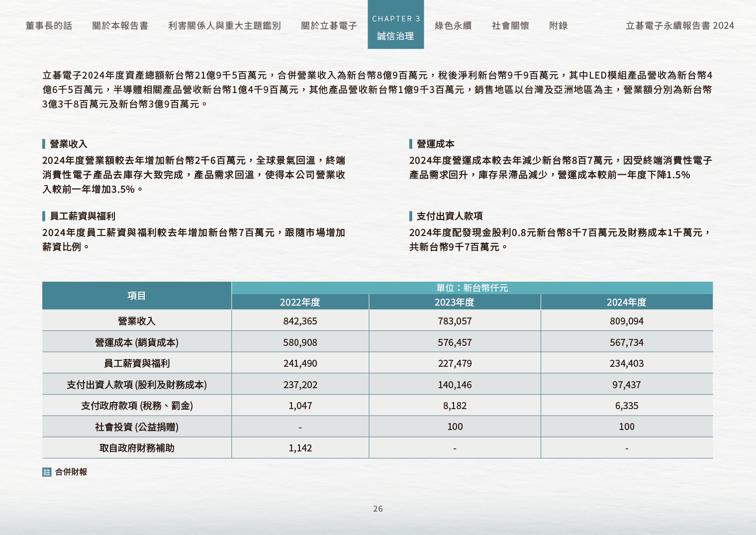Click the 2023年度 column header
The width and height of the screenshot is (756, 535).
(x=455, y=302)
